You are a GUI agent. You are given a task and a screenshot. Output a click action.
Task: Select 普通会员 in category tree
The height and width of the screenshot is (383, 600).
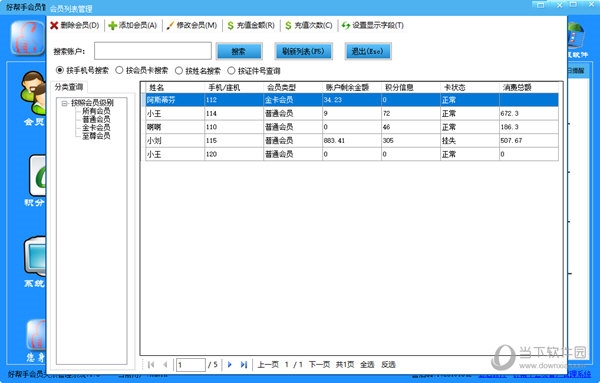96,119
